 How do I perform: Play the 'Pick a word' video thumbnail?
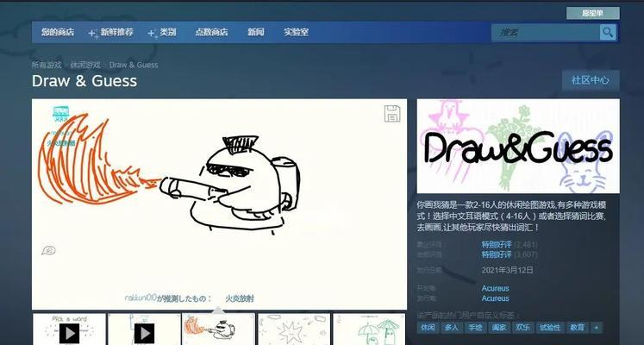[x=70, y=329]
